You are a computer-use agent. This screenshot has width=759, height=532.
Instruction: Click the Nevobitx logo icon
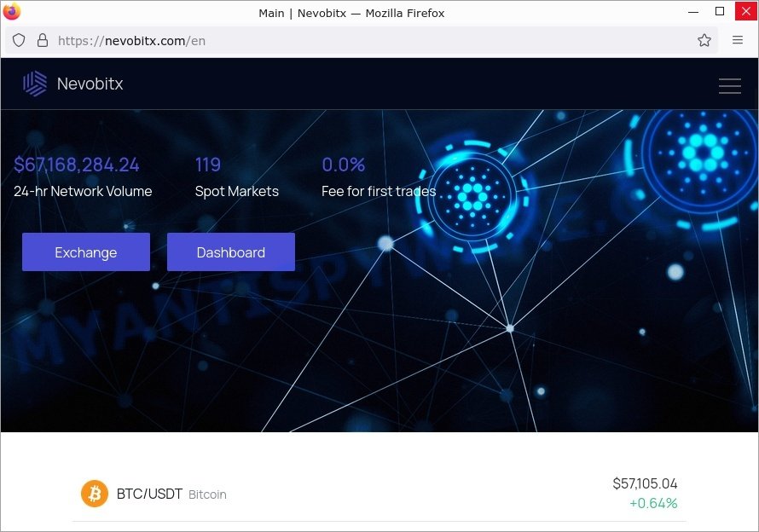click(35, 84)
